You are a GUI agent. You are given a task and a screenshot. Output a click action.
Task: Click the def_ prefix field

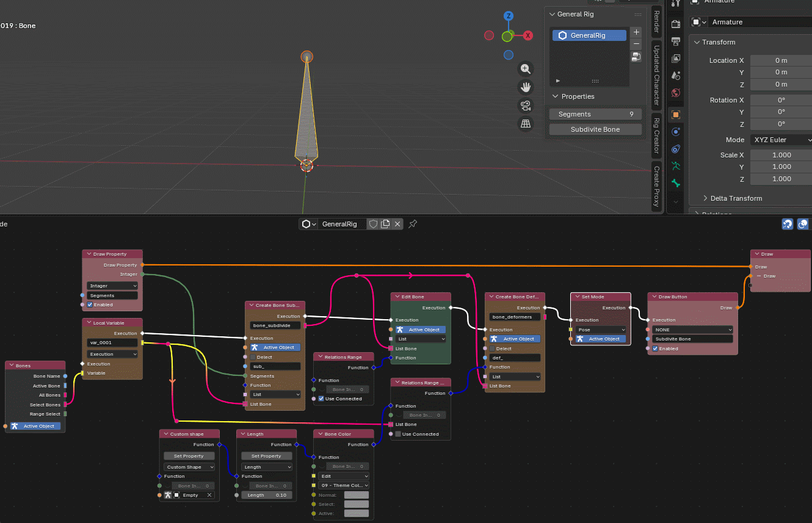click(515, 358)
